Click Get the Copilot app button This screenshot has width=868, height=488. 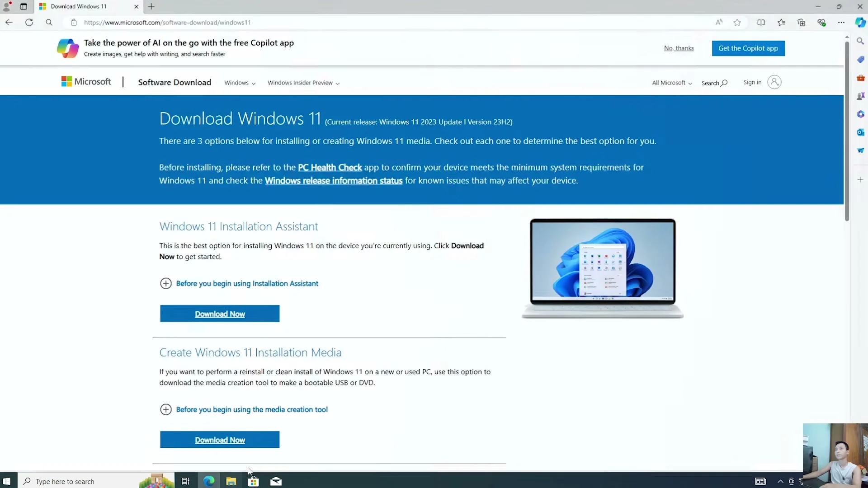pyautogui.click(x=748, y=48)
